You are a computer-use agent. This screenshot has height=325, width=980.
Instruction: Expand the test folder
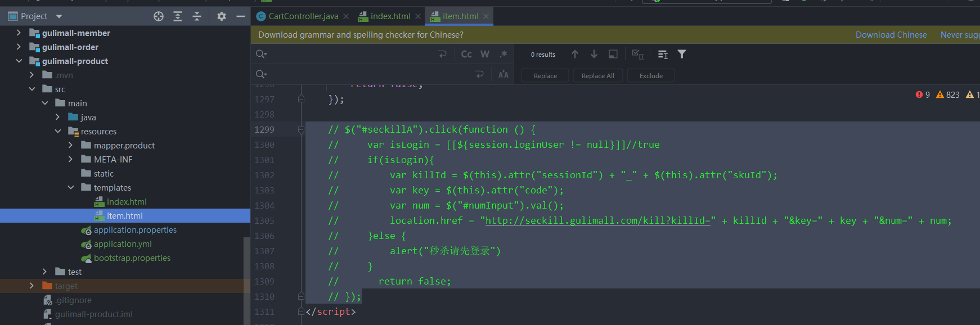[44, 272]
